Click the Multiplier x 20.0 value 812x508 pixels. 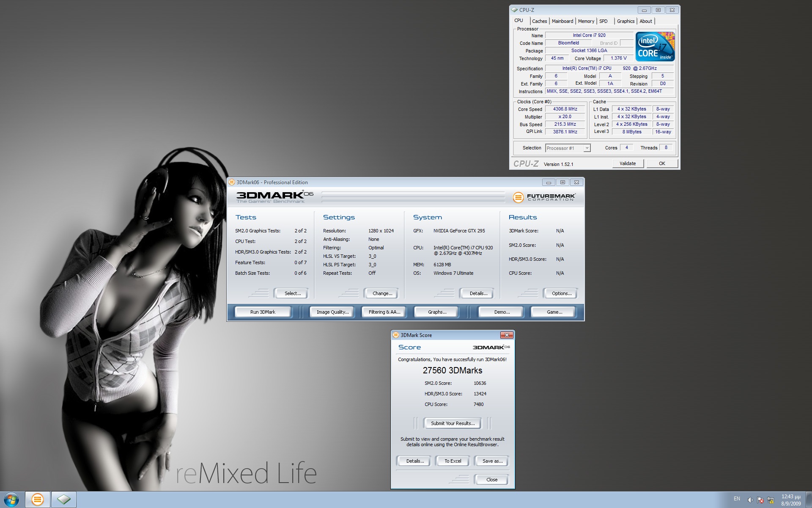click(x=565, y=117)
